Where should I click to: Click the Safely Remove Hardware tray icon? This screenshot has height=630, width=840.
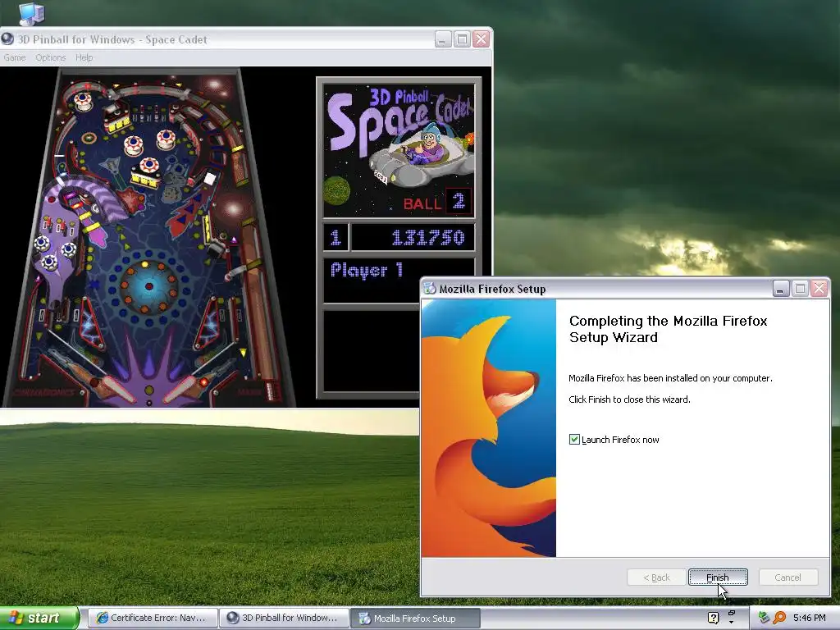coord(764,618)
